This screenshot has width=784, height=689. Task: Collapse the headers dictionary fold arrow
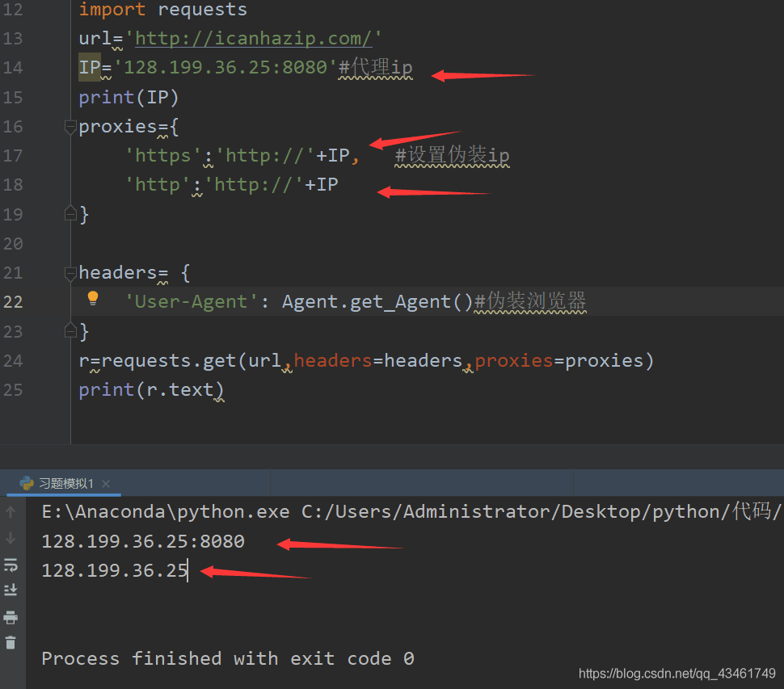click(70, 273)
